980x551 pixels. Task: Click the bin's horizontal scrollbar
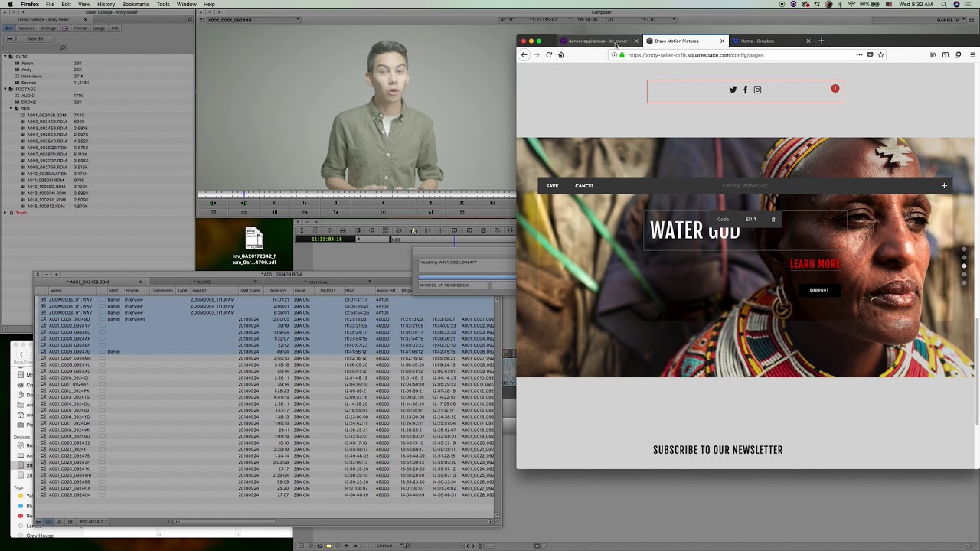[x=226, y=522]
